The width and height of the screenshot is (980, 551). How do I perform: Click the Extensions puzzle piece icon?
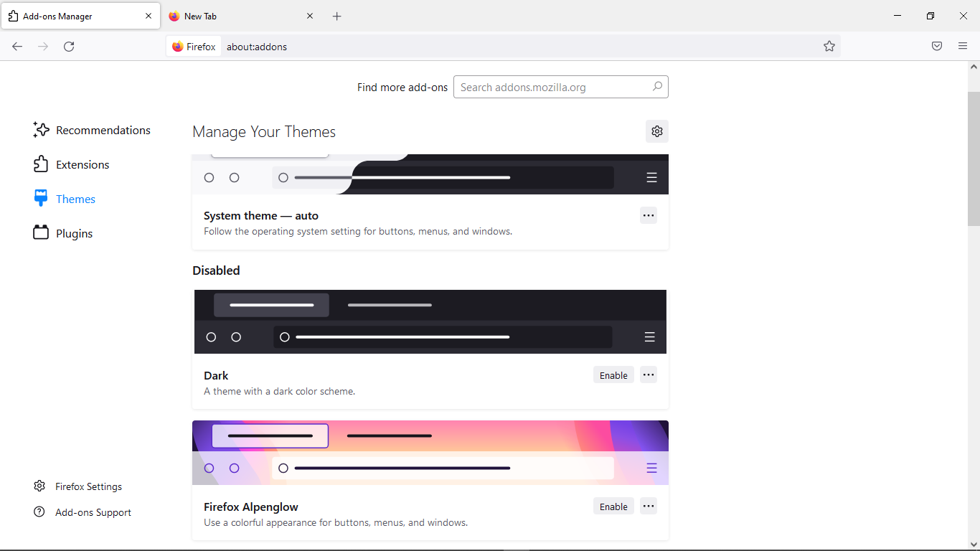41,164
